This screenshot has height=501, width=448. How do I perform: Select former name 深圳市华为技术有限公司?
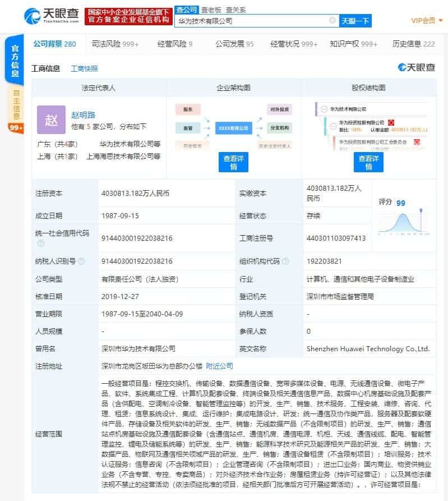[138, 348]
